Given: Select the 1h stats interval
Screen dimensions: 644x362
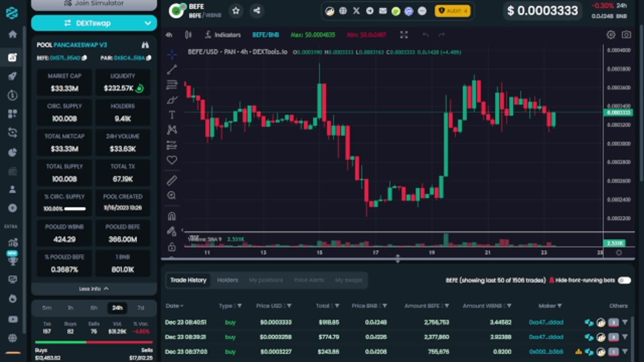Looking at the screenshot, I should (70, 308).
